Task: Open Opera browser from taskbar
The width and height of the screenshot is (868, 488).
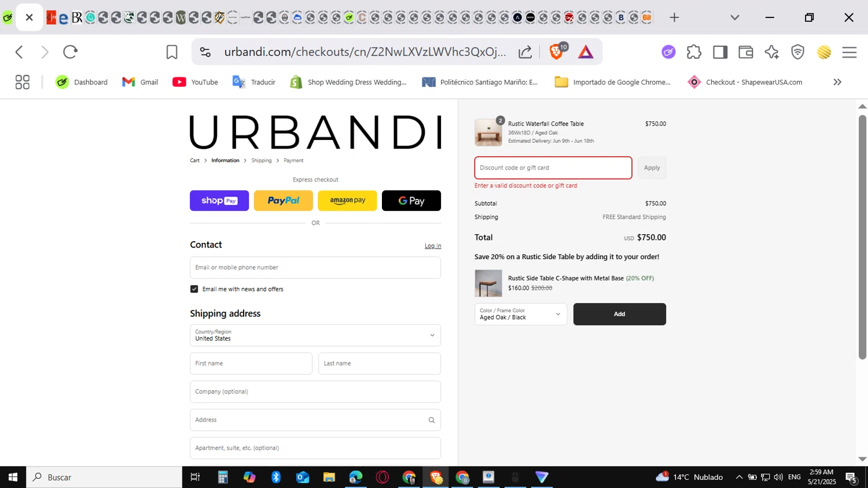Action: (x=382, y=477)
